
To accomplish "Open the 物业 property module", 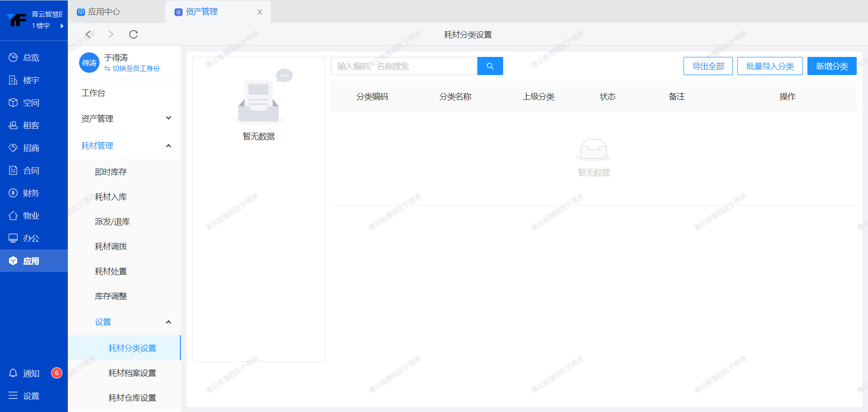I will pyautogui.click(x=24, y=215).
